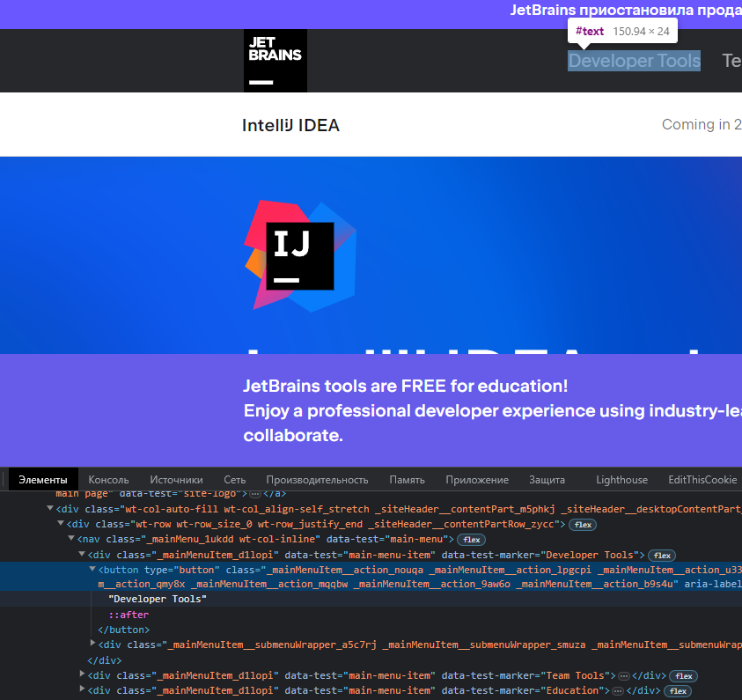Open the Lighthouse DevTools tab
The image size is (742, 700).
pyautogui.click(x=621, y=480)
